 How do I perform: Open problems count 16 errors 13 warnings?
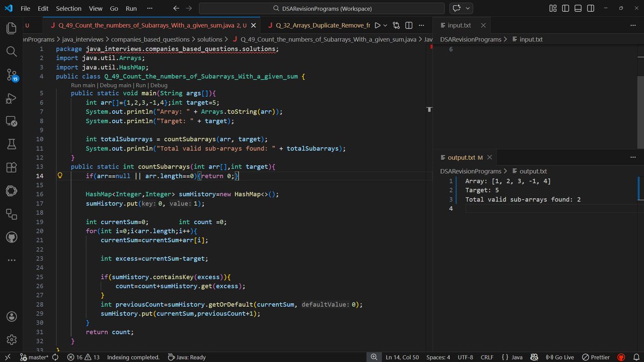tap(83, 357)
